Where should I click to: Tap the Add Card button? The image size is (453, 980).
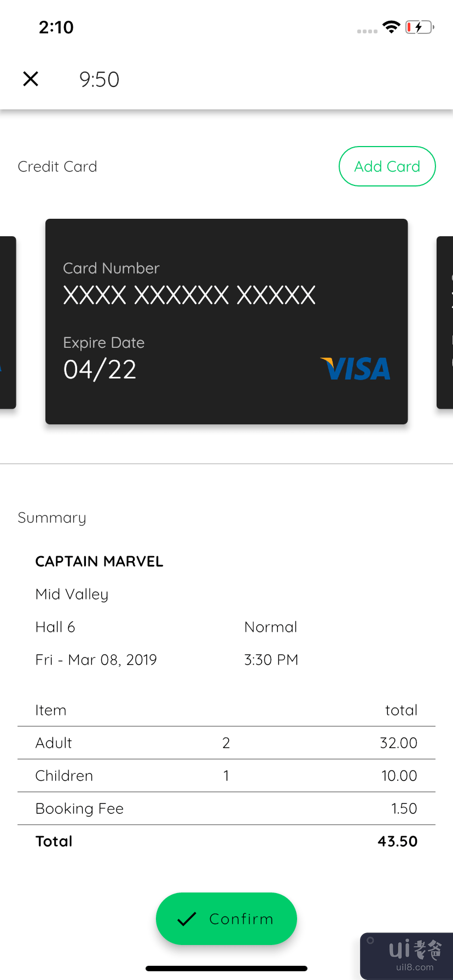[387, 166]
